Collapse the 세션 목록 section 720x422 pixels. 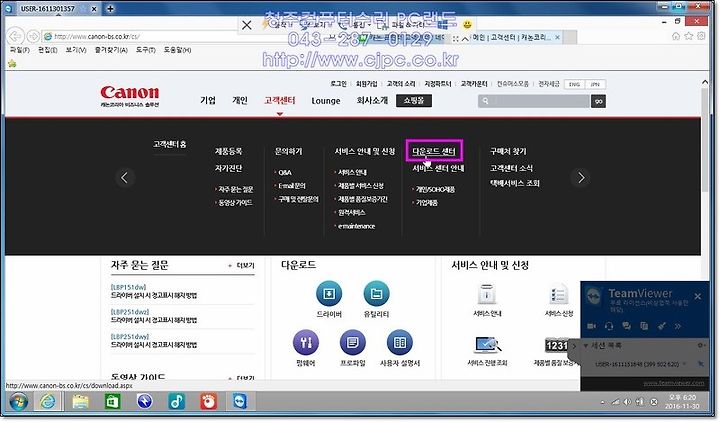(x=585, y=345)
